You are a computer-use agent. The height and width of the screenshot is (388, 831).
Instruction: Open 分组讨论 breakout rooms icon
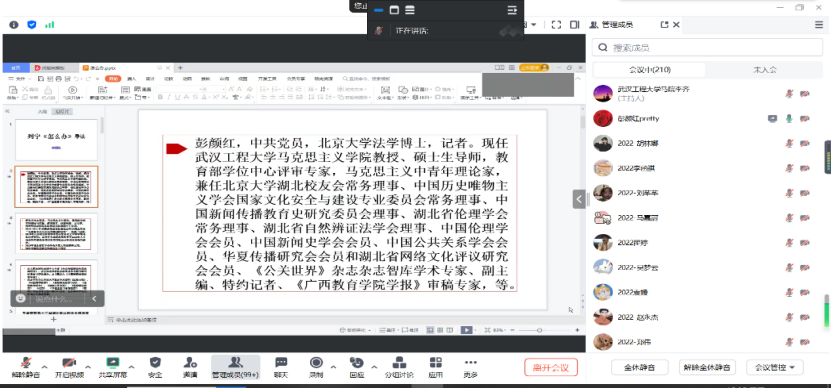(x=399, y=363)
